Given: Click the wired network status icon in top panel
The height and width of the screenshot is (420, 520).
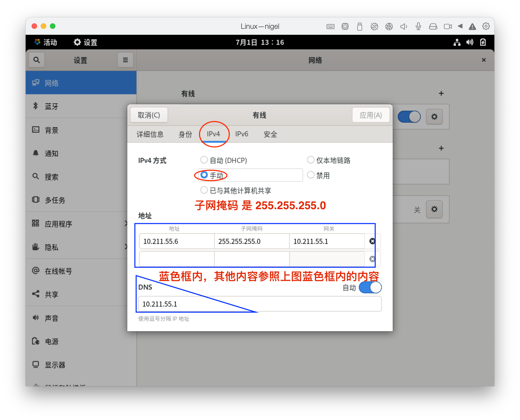Looking at the screenshot, I should point(457,42).
